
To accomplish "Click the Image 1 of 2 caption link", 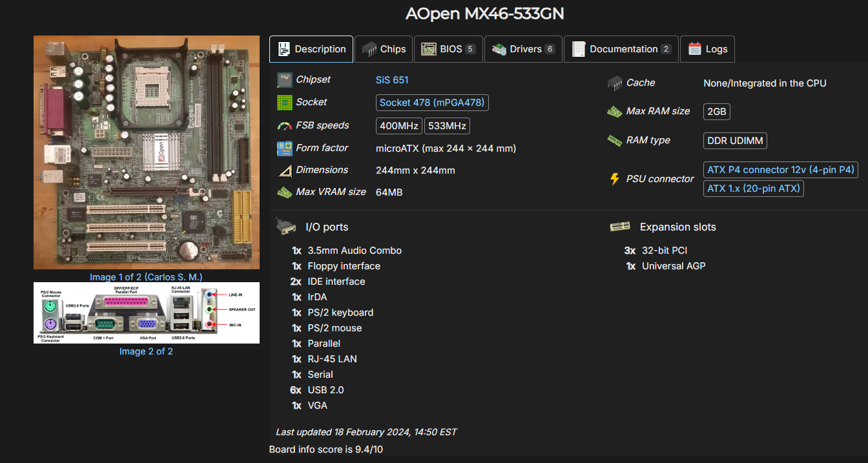I will pyautogui.click(x=146, y=277).
